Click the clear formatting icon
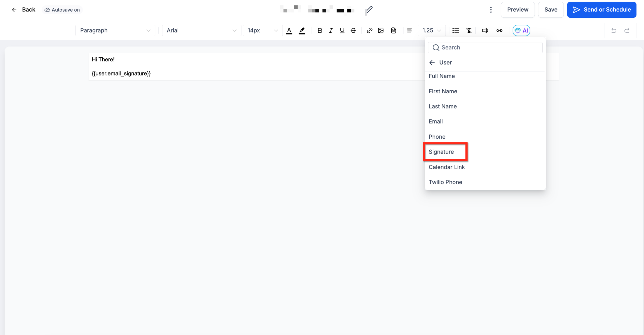 (469, 30)
